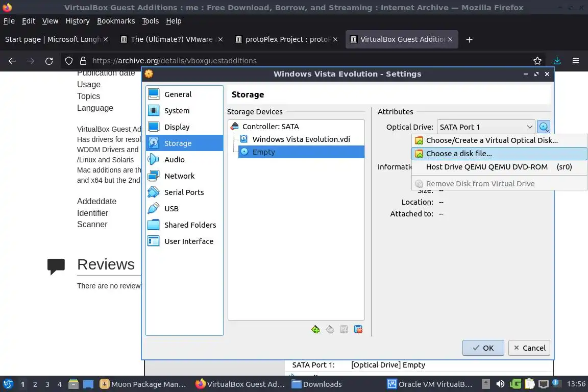The width and height of the screenshot is (588, 392).
Task: Click the remove selected controller icon
Action: (x=330, y=329)
